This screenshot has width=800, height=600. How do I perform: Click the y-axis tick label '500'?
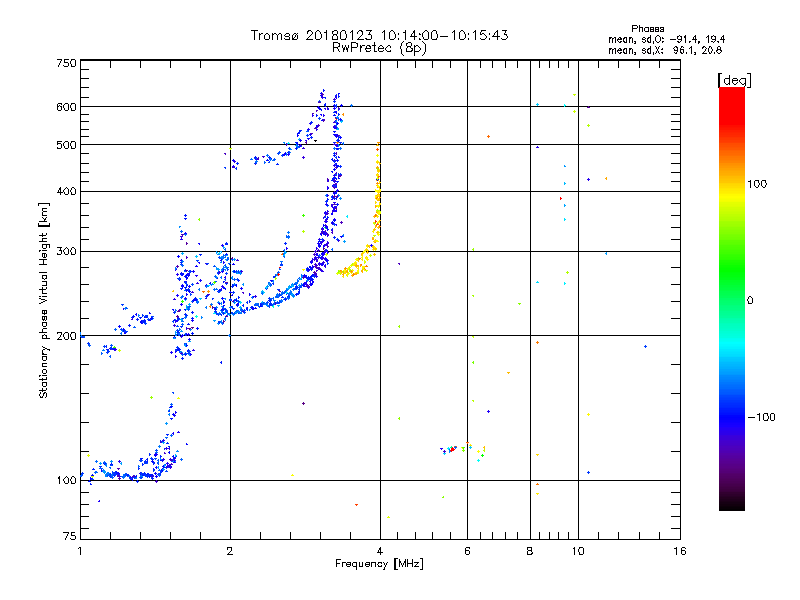[x=66, y=145]
